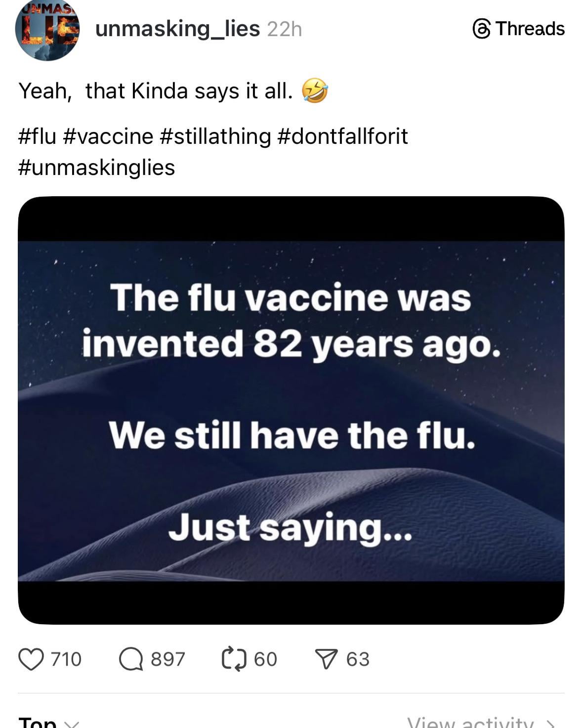Open the #flu hashtag

pos(37,136)
